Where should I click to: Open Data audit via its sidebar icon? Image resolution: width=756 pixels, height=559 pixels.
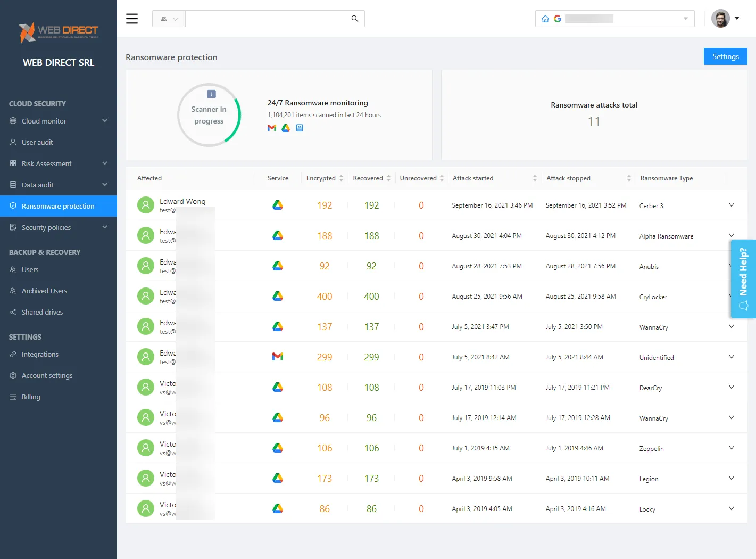point(13,185)
